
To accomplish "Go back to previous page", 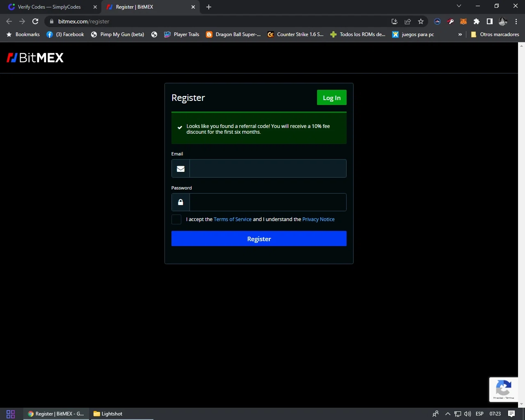I will [x=9, y=21].
